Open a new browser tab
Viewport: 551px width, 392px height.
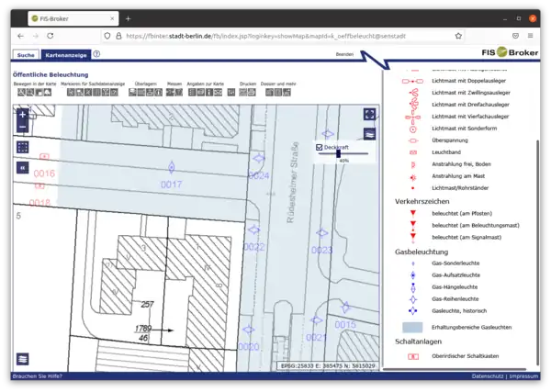coord(128,17)
